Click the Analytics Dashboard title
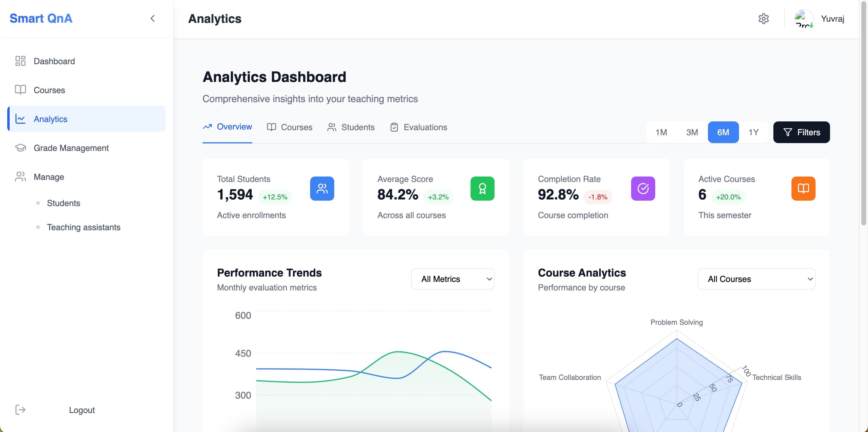The image size is (868, 432). (274, 77)
